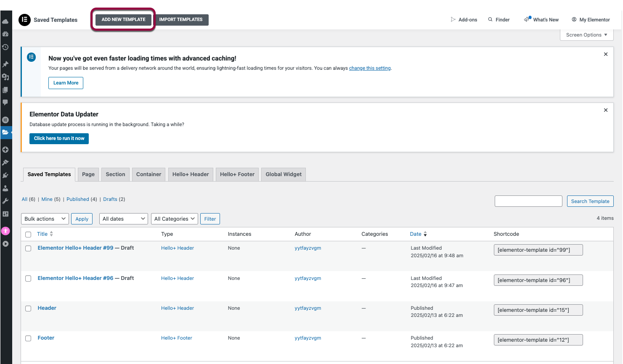This screenshot has width=623, height=364.
Task: Click the Search Template button
Action: pyautogui.click(x=590, y=201)
